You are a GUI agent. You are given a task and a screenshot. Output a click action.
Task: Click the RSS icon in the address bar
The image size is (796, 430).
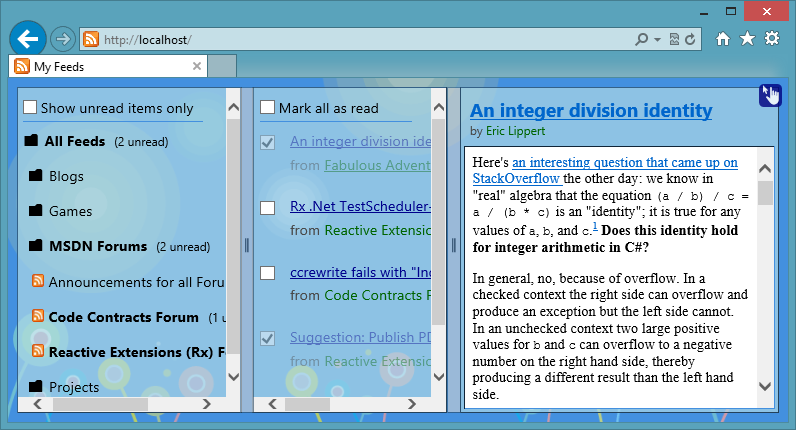pyautogui.click(x=91, y=39)
